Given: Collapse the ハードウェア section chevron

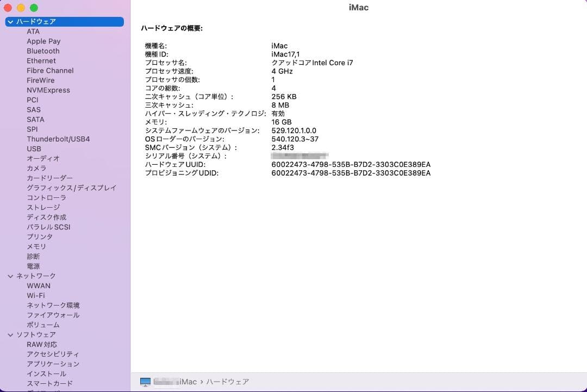Looking at the screenshot, I should (10, 22).
